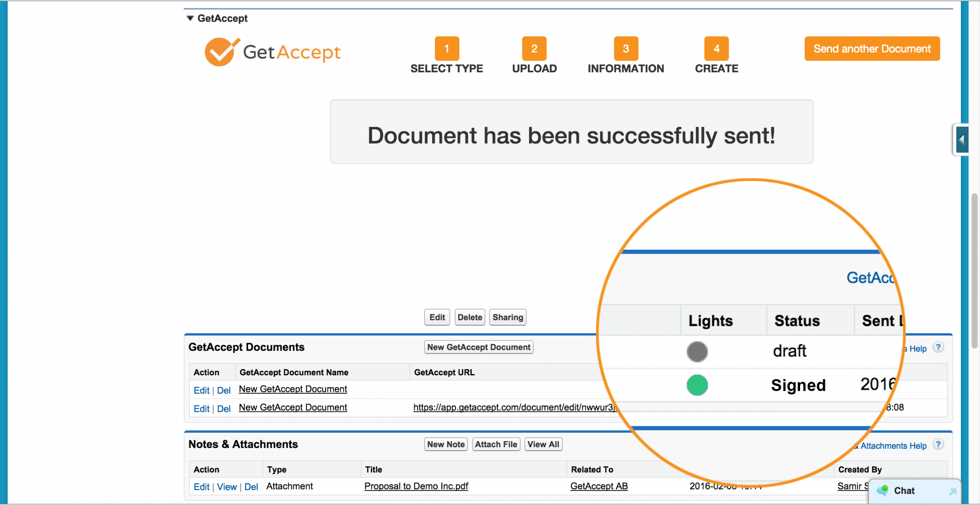Open the GetAccept AB related link
980x505 pixels.
pos(599,486)
